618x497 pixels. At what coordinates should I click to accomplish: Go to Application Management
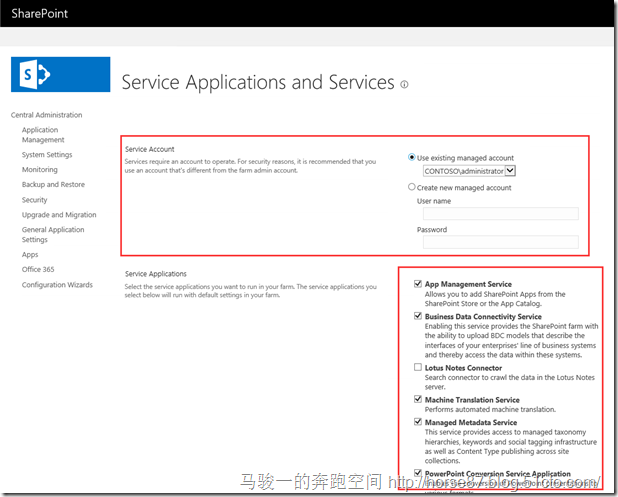43,135
